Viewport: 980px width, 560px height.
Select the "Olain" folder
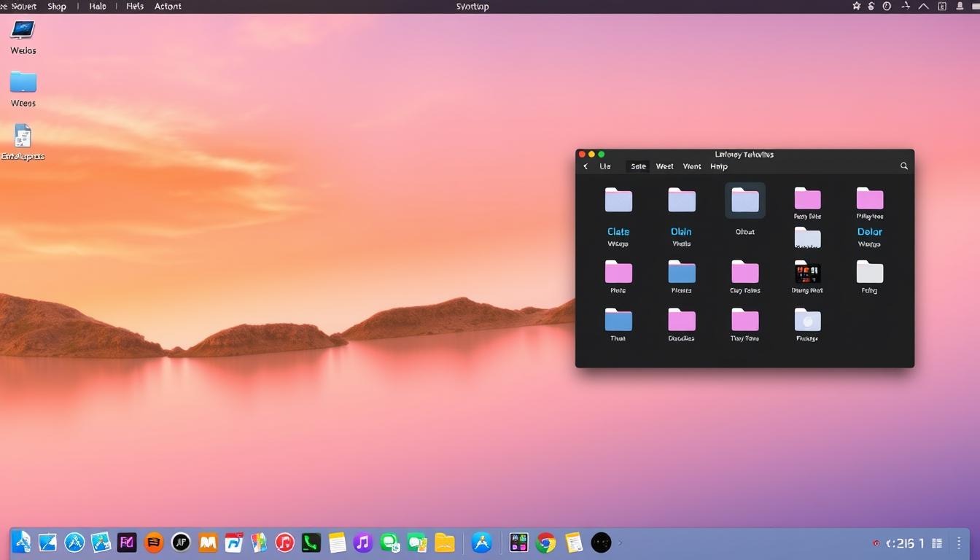682,200
